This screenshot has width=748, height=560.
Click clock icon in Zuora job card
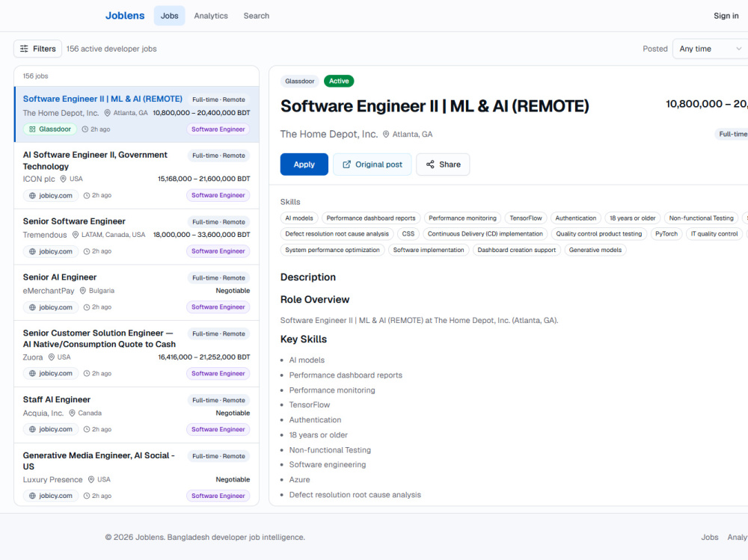coord(87,374)
